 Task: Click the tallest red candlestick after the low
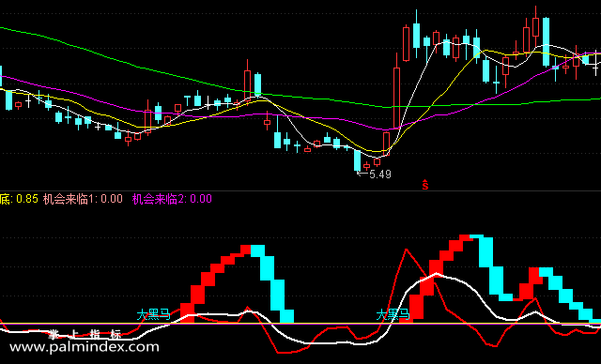tap(396, 98)
